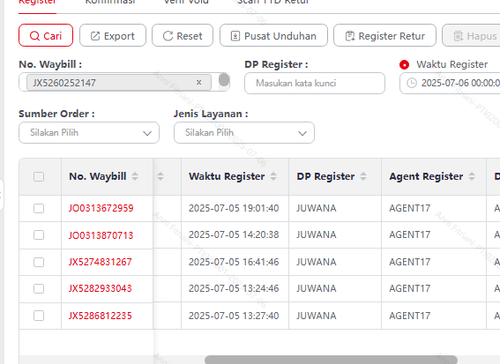The image size is (500, 364).
Task: Check the row for JX5286812235
Action: tap(39, 315)
